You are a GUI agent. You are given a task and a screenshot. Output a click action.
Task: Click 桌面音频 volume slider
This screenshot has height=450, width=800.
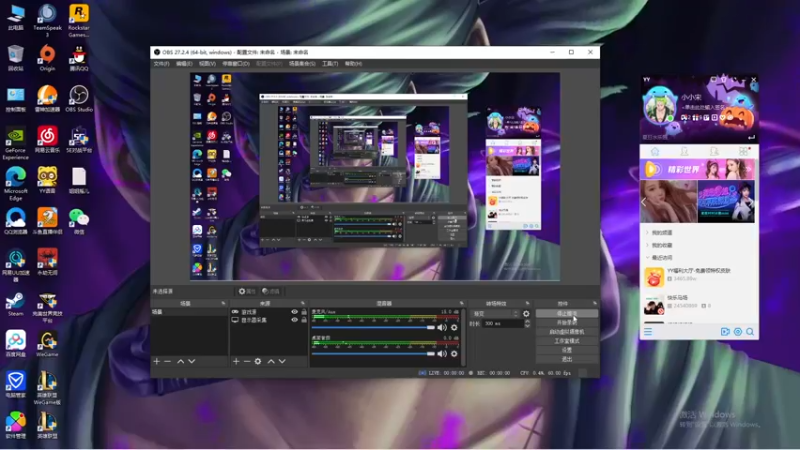pos(373,354)
